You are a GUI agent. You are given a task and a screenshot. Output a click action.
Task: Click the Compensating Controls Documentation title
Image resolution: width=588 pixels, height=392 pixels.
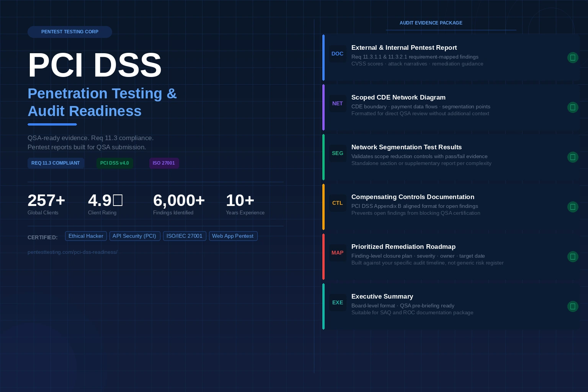click(413, 197)
